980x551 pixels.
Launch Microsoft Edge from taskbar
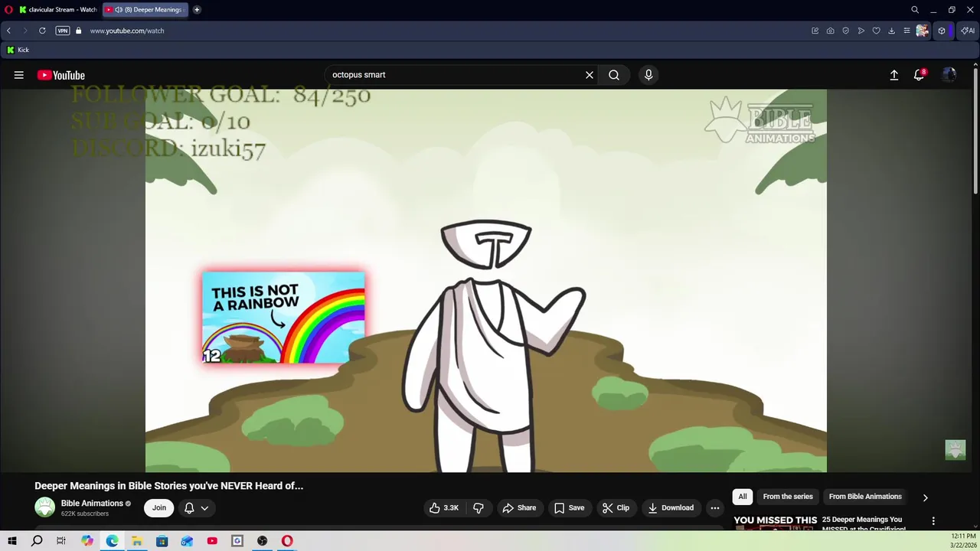click(113, 541)
